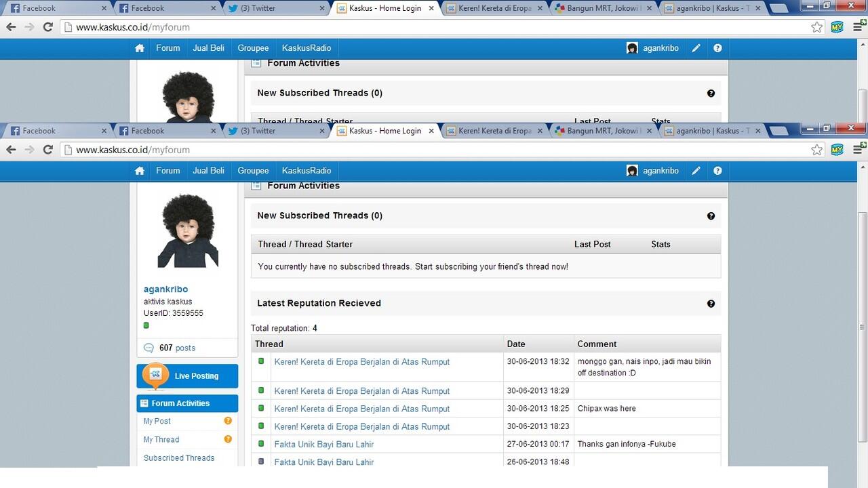Switch to Keren! Kereta di Eropa tab, lower window
Screen dimensions: 868x488
click(x=493, y=131)
